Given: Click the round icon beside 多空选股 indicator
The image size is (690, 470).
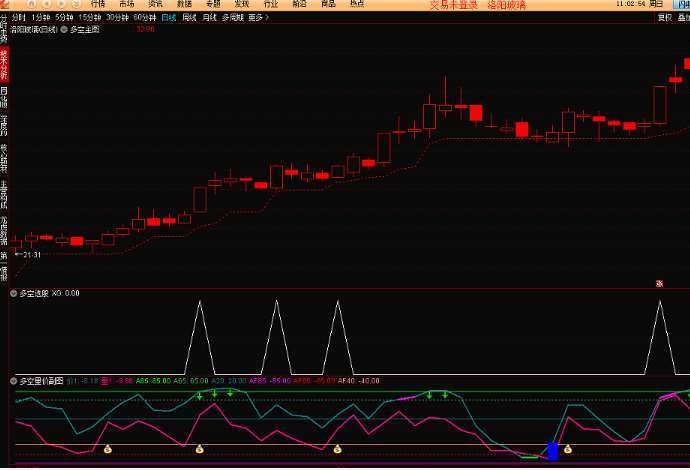Looking at the screenshot, I should 14,294.
